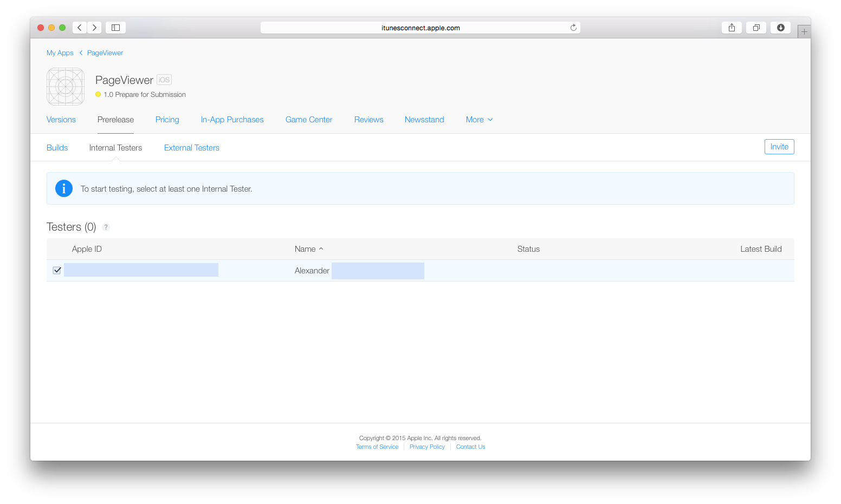Show all tabs with the tab overview icon

point(756,27)
